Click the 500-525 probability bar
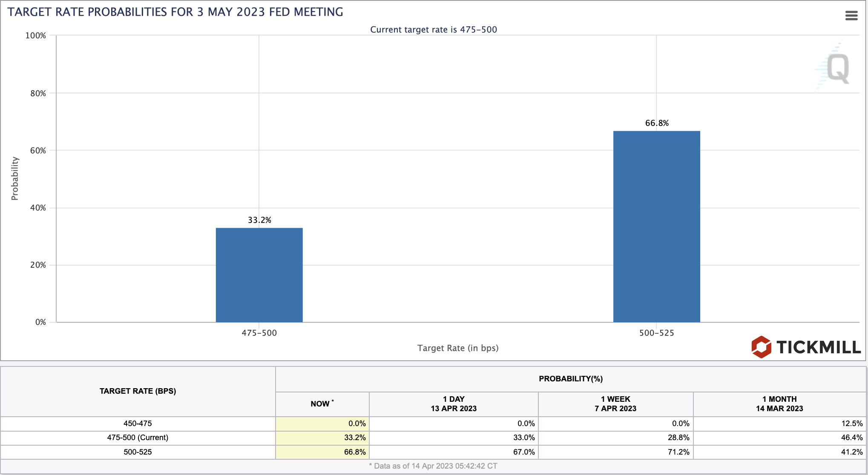The image size is (868, 475). pos(656,226)
